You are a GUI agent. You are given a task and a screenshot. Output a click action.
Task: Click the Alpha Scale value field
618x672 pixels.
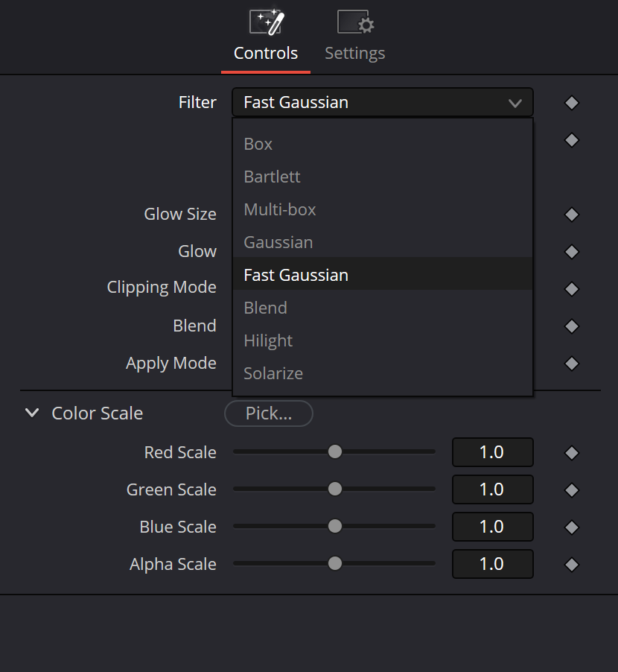pyautogui.click(x=492, y=564)
